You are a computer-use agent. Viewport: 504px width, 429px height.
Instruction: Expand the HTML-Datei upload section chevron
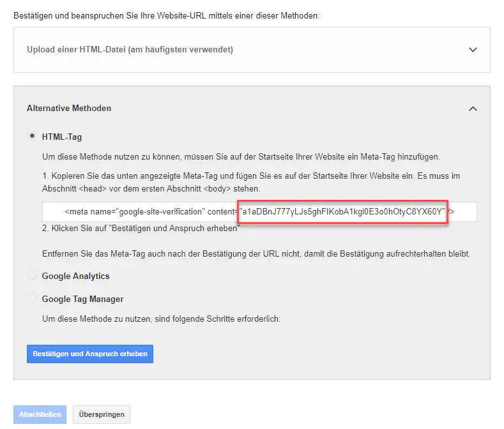tap(473, 50)
